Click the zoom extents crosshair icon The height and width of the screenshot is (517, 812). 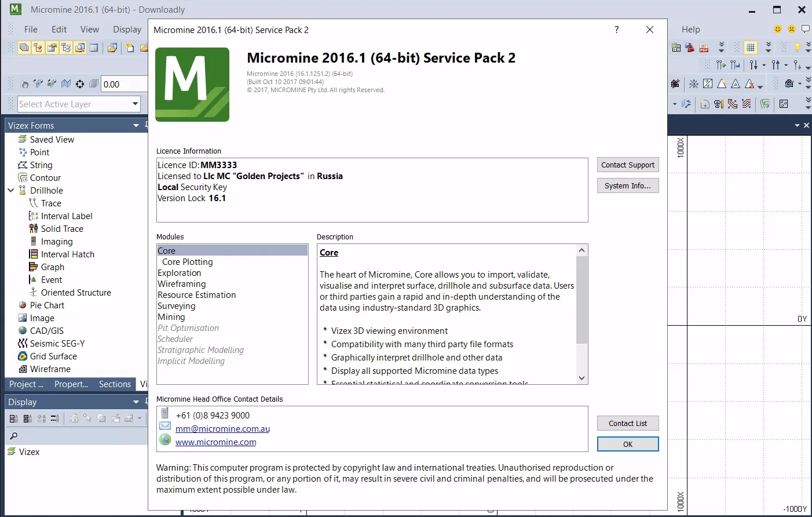[80, 84]
